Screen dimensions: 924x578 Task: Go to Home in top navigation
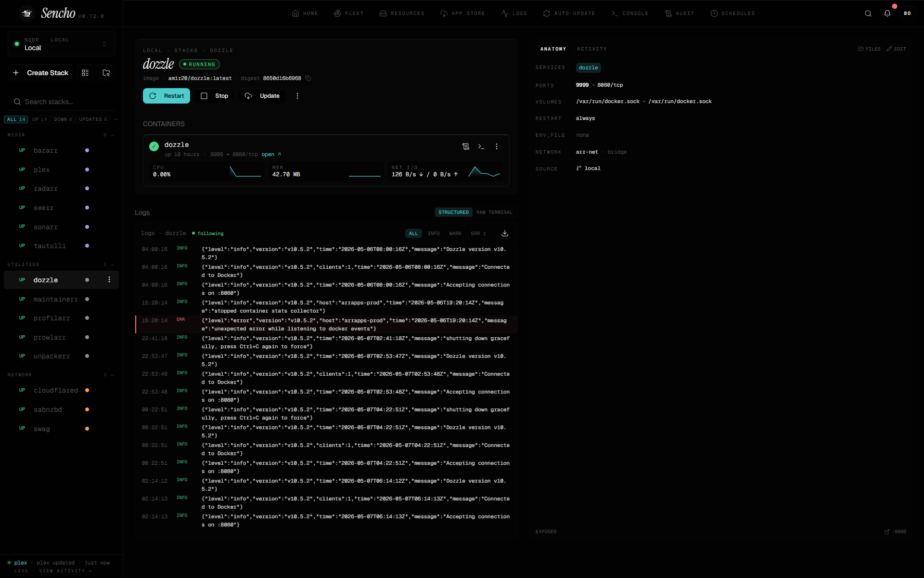pyautogui.click(x=305, y=13)
